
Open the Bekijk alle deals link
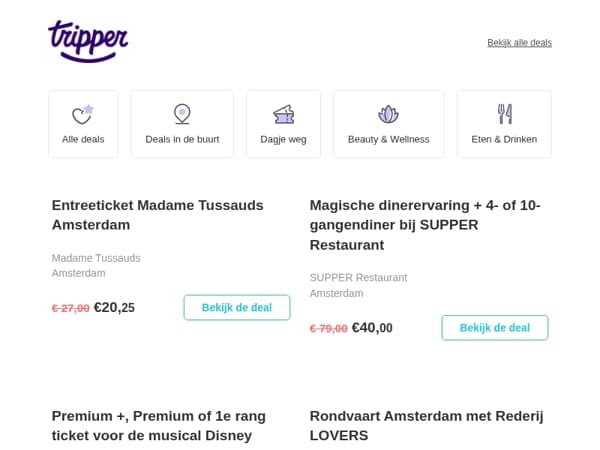click(519, 42)
